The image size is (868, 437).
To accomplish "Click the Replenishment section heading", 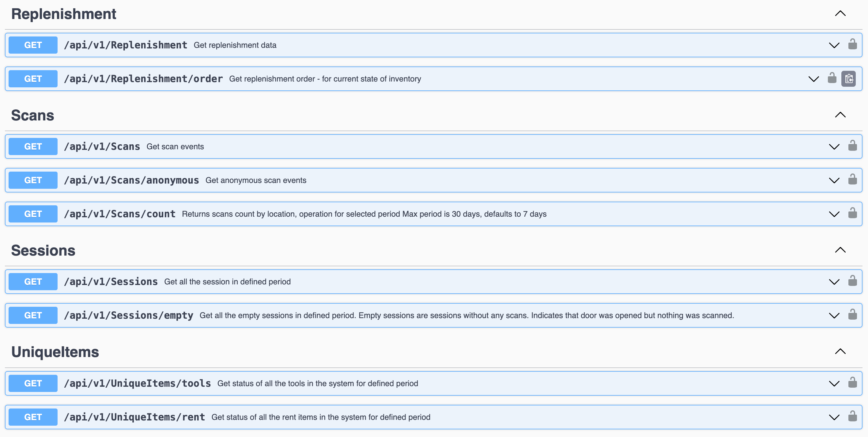I will point(63,14).
